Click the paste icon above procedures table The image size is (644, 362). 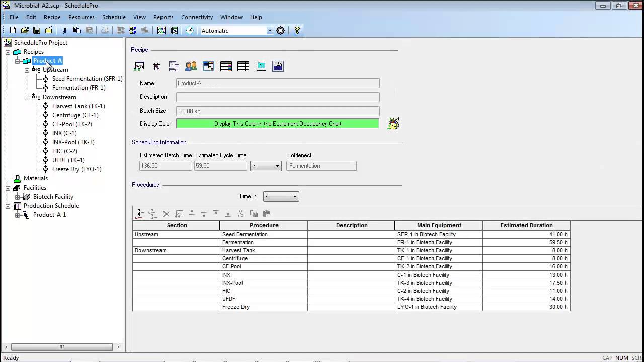click(267, 214)
